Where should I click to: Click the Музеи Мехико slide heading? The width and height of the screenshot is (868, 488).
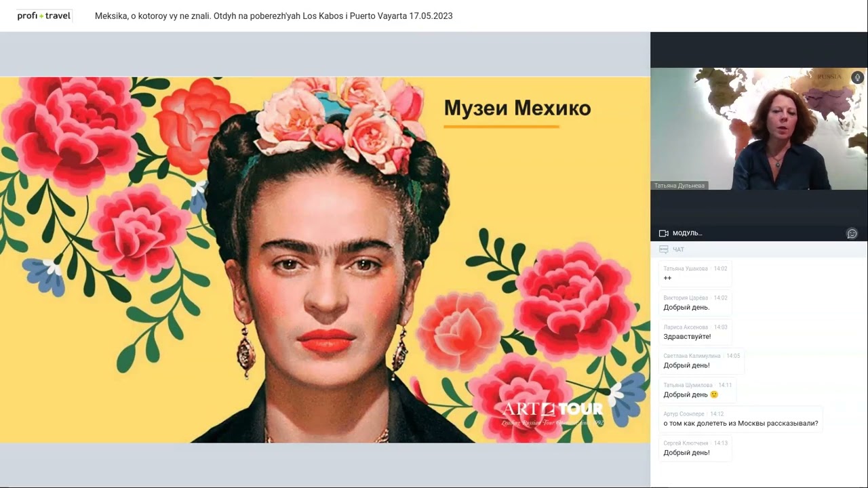(x=517, y=108)
